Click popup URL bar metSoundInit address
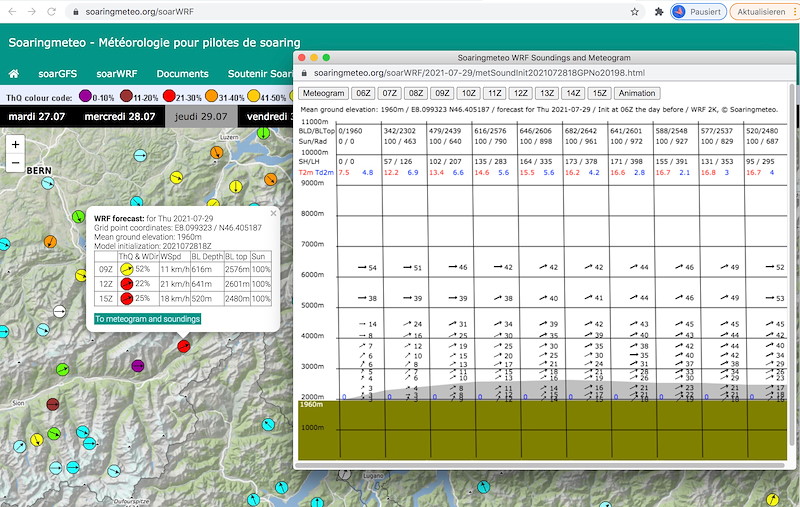The image size is (800, 507). click(479, 73)
